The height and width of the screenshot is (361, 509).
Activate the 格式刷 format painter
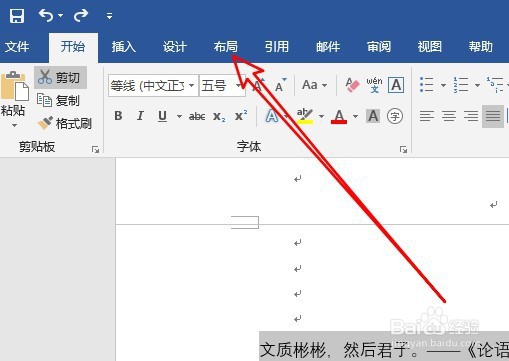coord(64,123)
